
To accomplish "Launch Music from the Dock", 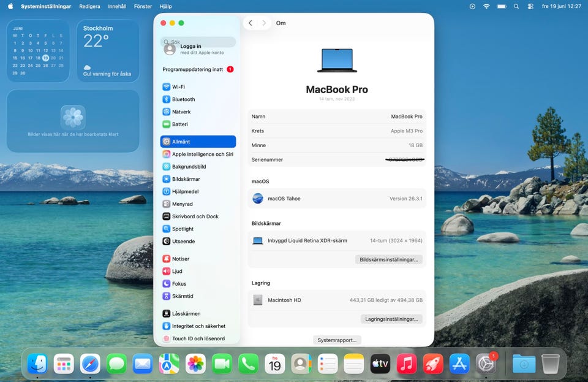I will [x=407, y=364].
